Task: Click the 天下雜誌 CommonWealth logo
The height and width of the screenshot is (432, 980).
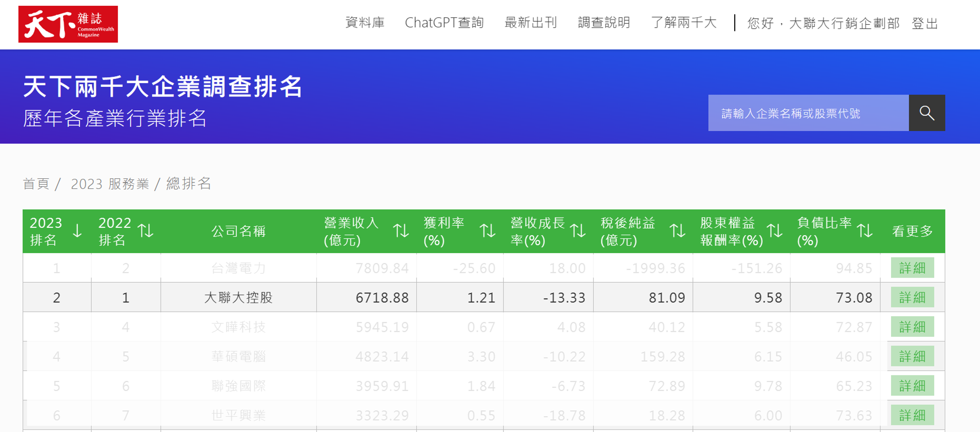Action: click(68, 24)
